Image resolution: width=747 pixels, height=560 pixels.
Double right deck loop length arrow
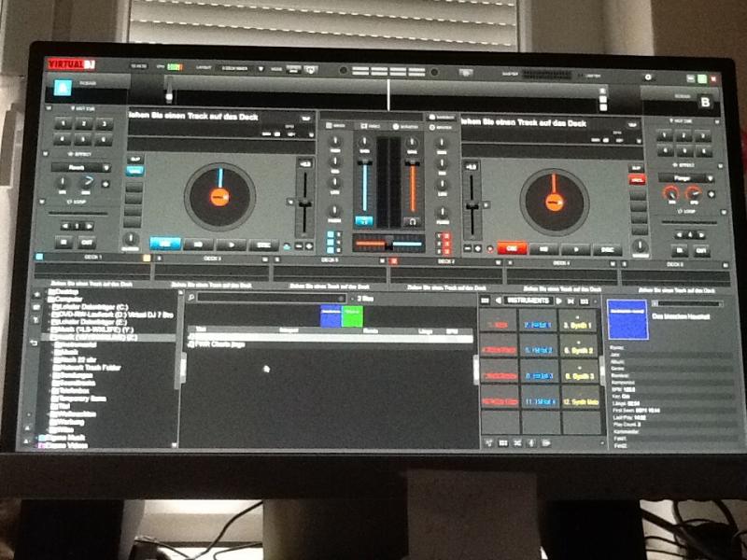(701, 235)
